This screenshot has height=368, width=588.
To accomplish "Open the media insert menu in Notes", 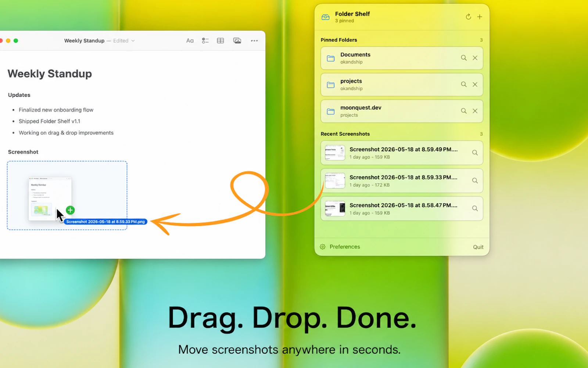I will click(x=237, y=41).
